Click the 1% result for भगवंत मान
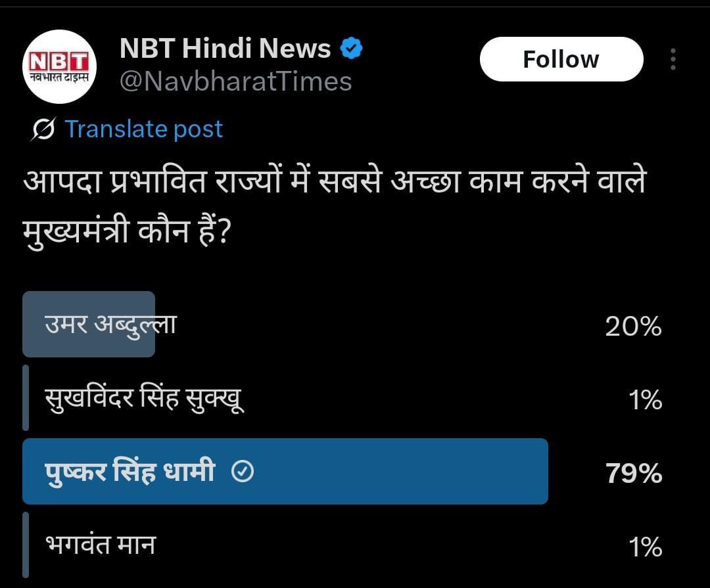This screenshot has width=710, height=588. tap(645, 547)
